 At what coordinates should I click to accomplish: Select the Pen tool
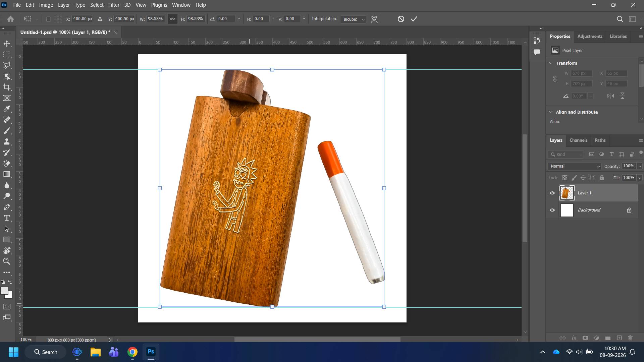pos(7,207)
